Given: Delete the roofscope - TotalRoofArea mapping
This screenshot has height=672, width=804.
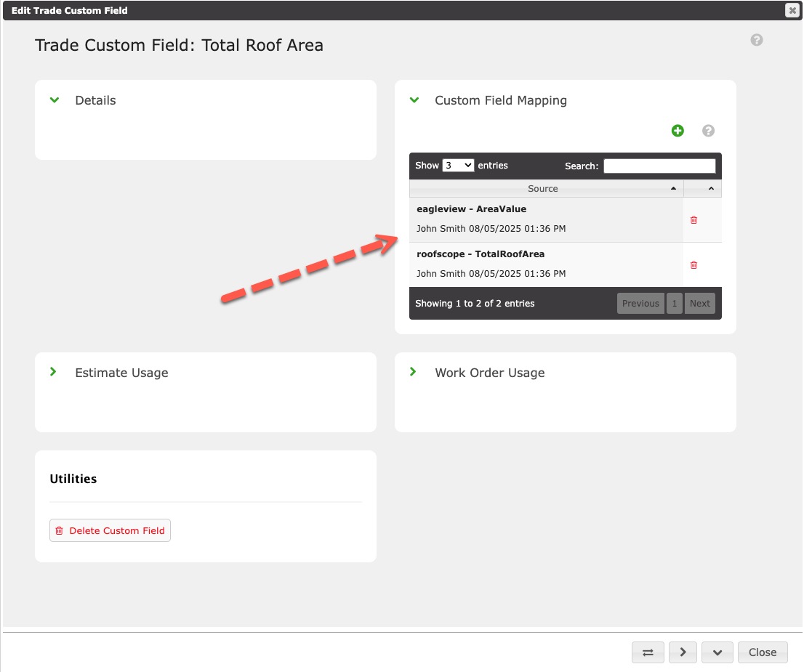Looking at the screenshot, I should 694,265.
